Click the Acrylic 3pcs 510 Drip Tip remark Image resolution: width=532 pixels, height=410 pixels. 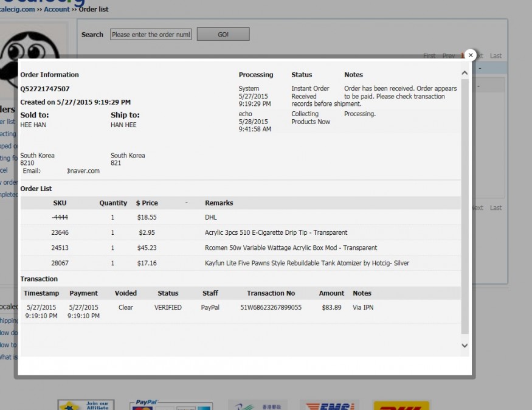[276, 232]
